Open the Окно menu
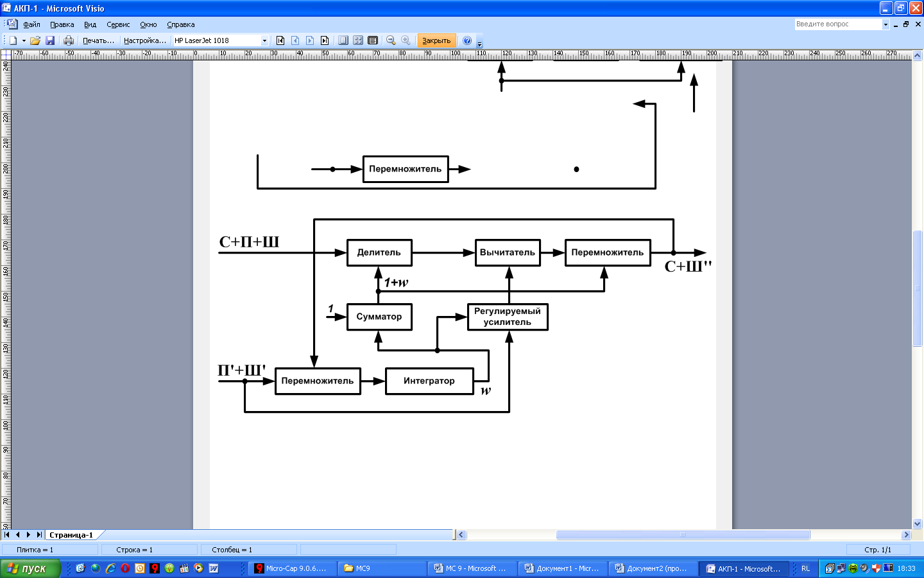 [x=148, y=24]
